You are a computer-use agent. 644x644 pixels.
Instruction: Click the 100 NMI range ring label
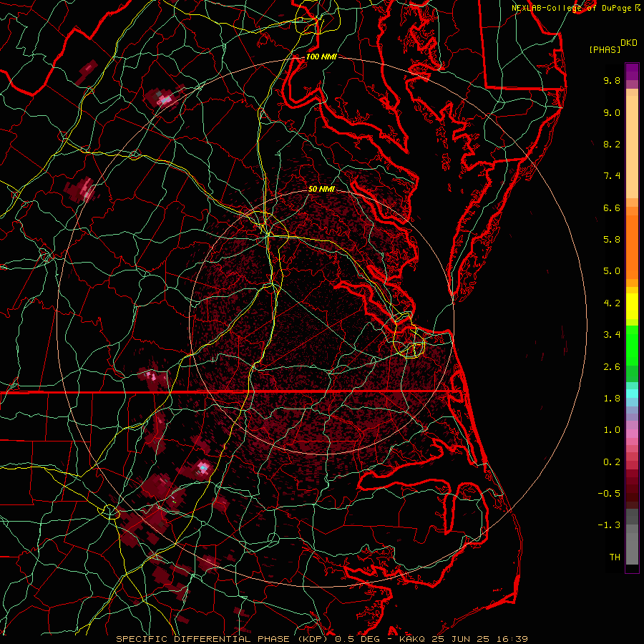click(x=321, y=57)
